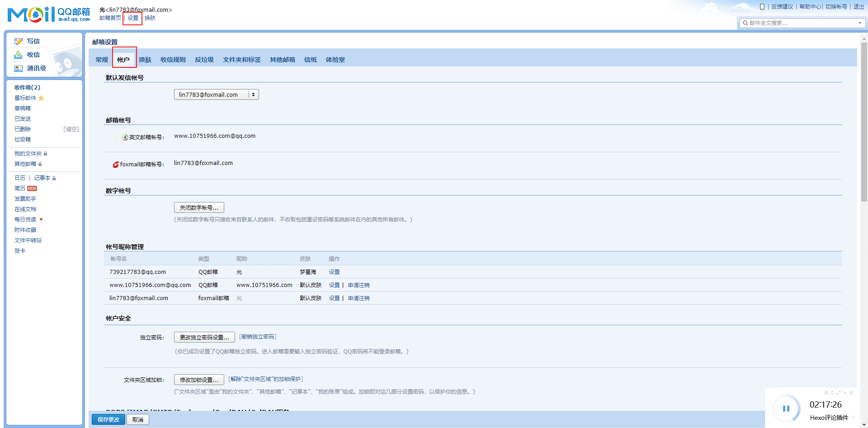Open the 收信规则 tab
Screen dimensions: 868x428
173,60
